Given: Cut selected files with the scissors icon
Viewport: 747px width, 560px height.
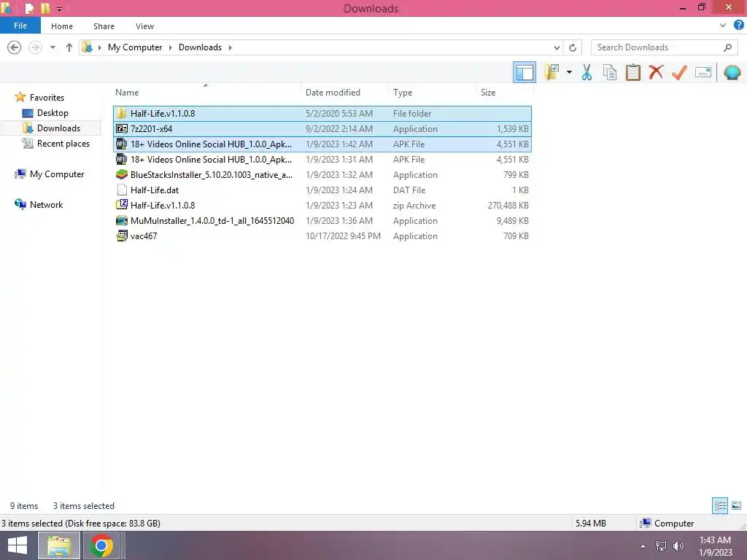Looking at the screenshot, I should [587, 72].
